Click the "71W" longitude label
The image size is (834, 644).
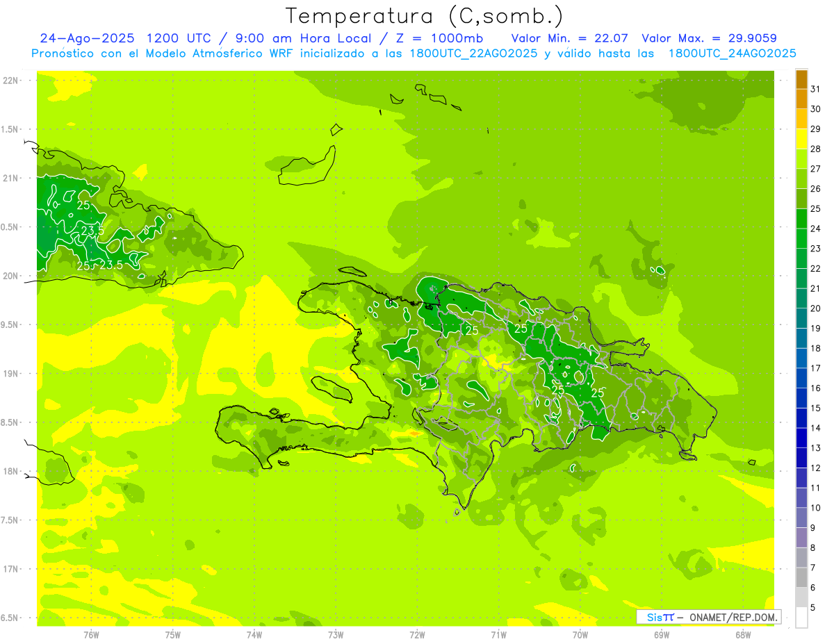(x=498, y=634)
